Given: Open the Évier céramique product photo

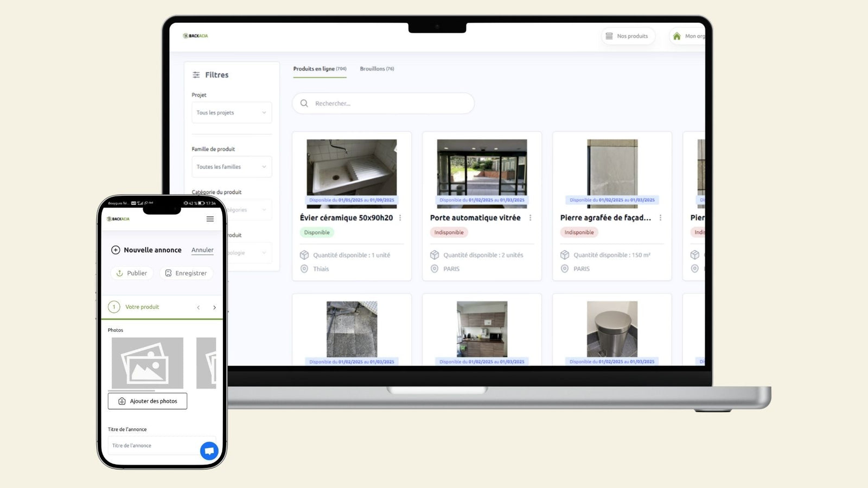Looking at the screenshot, I should 352,174.
